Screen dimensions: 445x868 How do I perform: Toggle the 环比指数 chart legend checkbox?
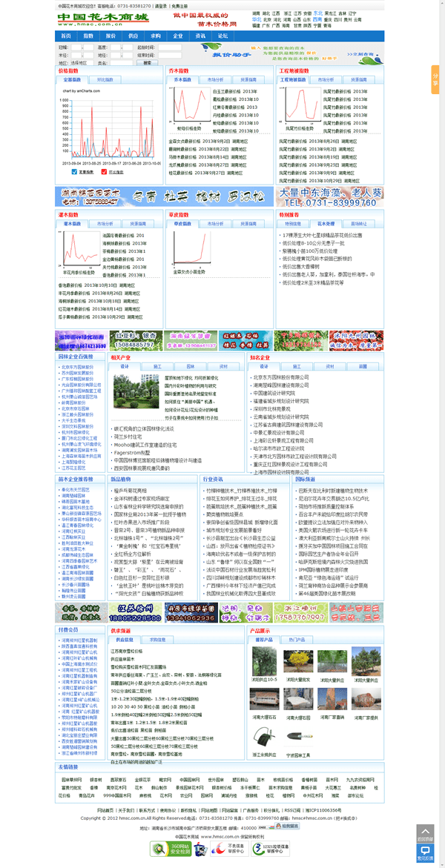pos(104,171)
